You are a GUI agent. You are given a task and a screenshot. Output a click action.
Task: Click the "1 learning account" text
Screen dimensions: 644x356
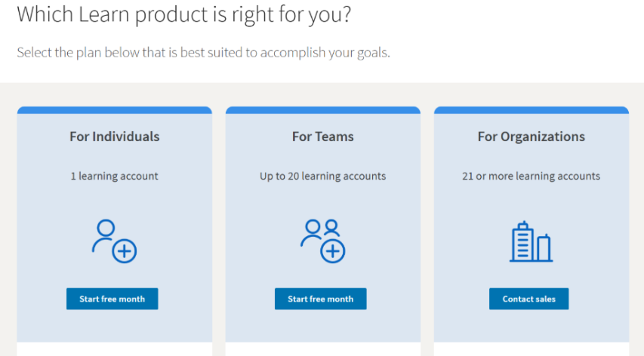click(x=115, y=176)
